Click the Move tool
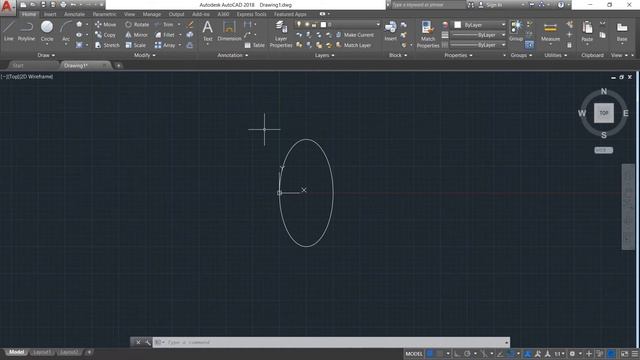Image resolution: width=640 pixels, height=360 pixels. (x=105, y=24)
